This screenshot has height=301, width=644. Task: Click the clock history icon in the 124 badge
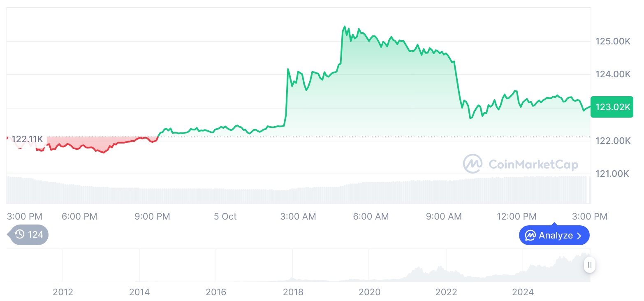pos(19,235)
